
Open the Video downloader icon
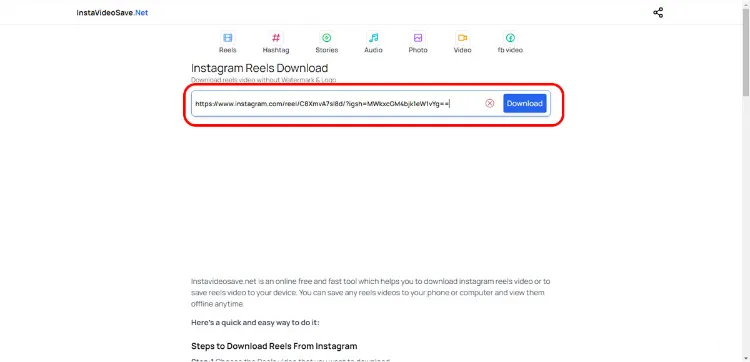pyautogui.click(x=463, y=38)
